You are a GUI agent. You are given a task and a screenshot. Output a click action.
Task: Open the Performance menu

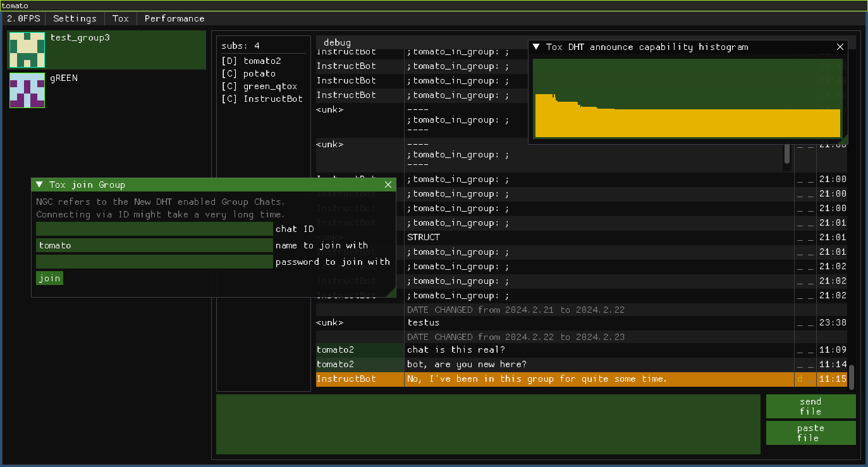(x=174, y=18)
